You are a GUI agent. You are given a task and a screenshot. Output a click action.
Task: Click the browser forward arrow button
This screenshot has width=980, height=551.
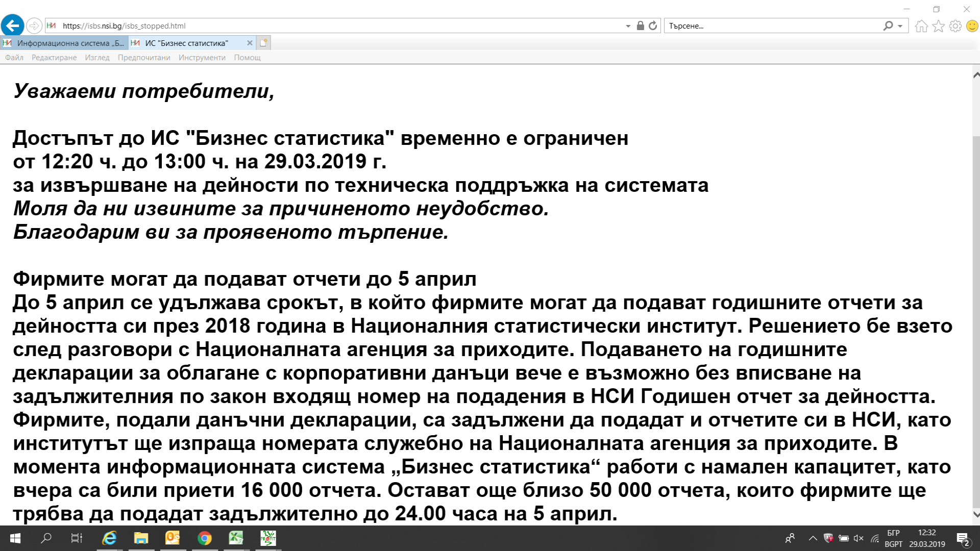(x=34, y=26)
